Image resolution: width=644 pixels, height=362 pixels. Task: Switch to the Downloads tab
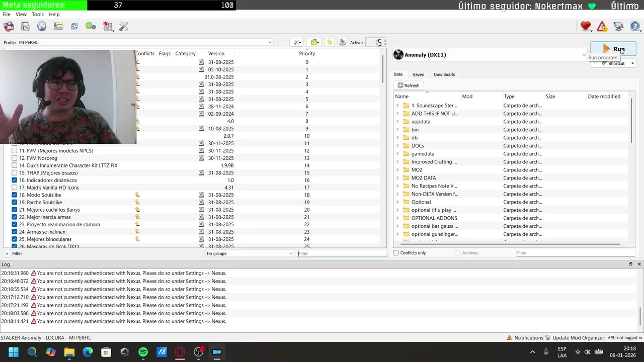444,74
